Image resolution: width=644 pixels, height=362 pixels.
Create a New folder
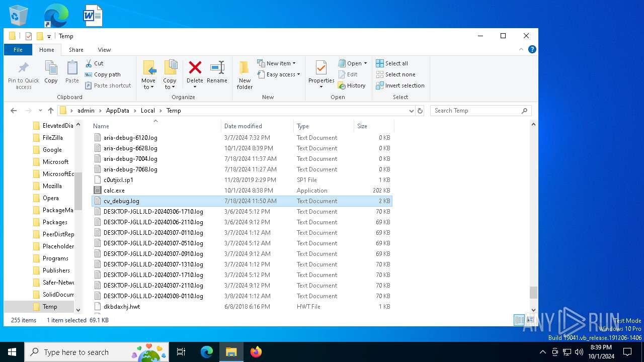pos(245,75)
